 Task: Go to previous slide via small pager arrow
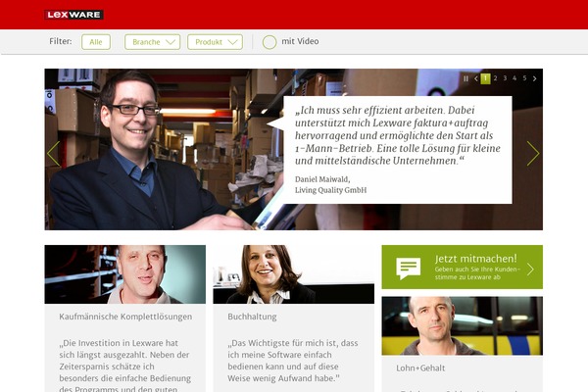[x=476, y=78]
